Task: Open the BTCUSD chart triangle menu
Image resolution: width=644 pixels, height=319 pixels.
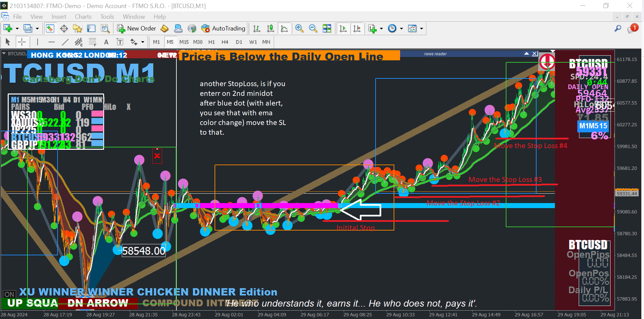Action: pyautogui.click(x=4, y=53)
